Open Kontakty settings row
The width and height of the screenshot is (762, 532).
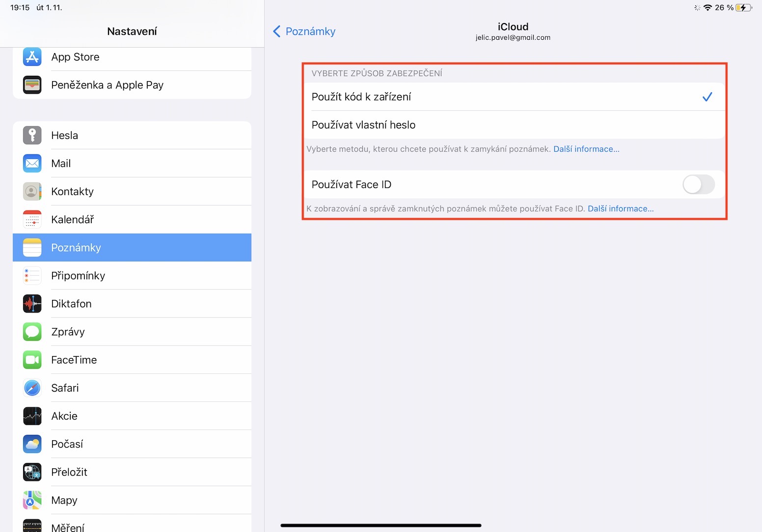point(132,191)
